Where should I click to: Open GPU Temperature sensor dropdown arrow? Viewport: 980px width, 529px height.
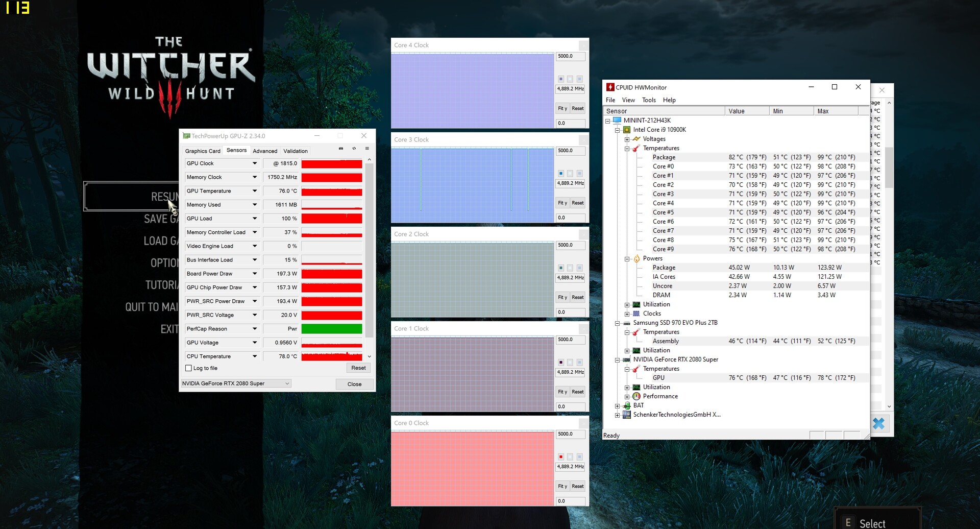tap(255, 191)
